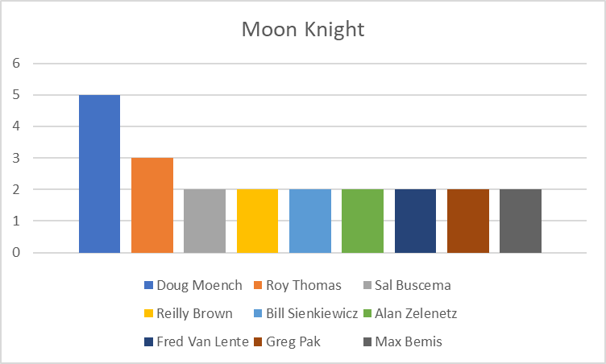606x364 pixels.
Task: Click the light blue Bill Sienkiewicz bar
Action: (x=310, y=221)
